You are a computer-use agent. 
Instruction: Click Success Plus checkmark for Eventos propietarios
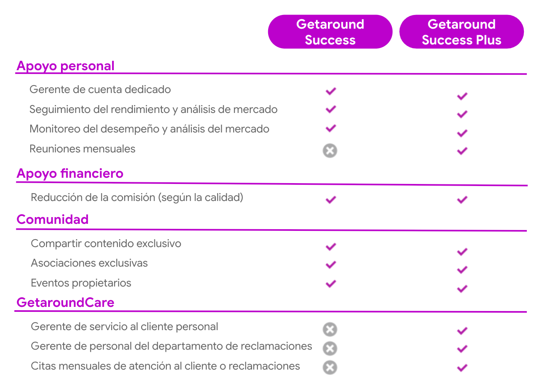coord(462,289)
